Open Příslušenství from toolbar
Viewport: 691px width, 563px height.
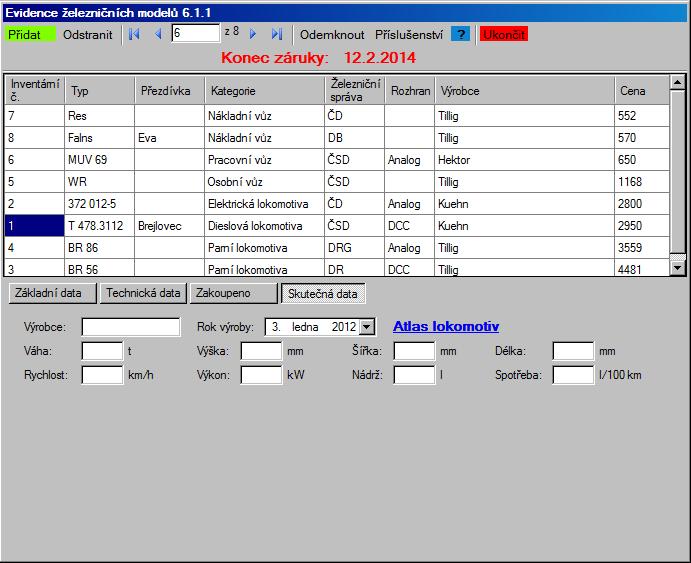(x=409, y=34)
